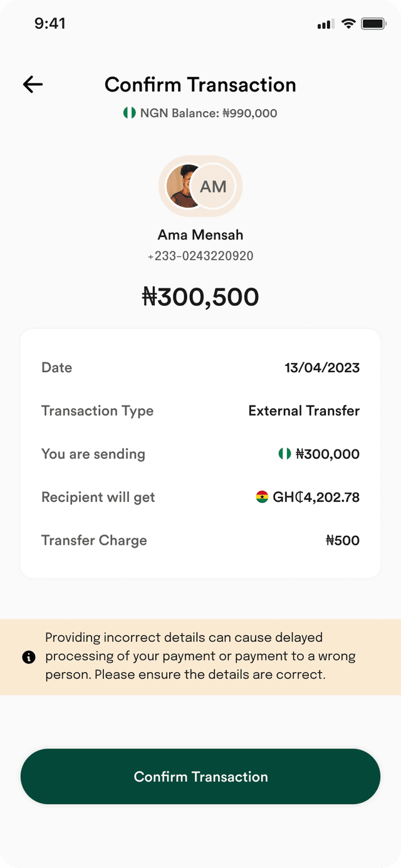
Task: Tap the Nigerian flag next to ₦300,000
Action: point(284,454)
